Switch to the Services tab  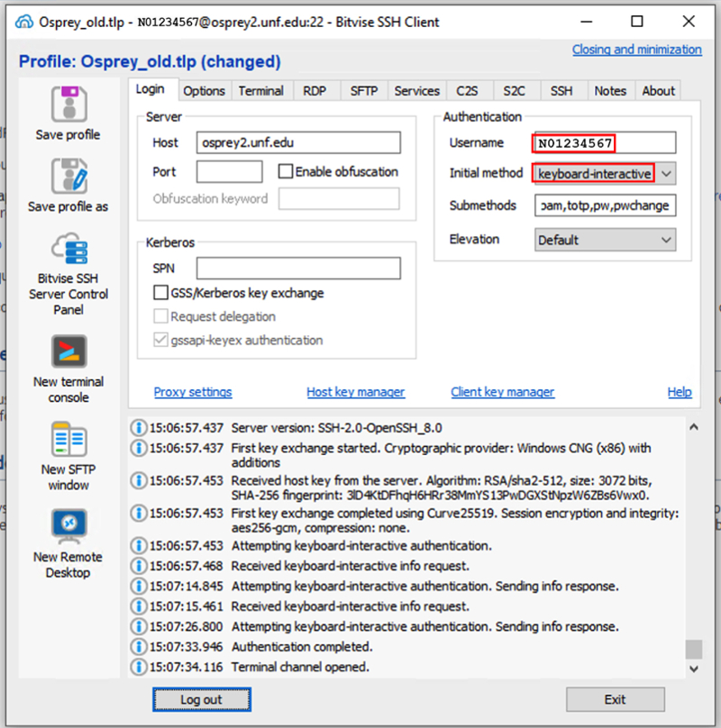(x=416, y=91)
